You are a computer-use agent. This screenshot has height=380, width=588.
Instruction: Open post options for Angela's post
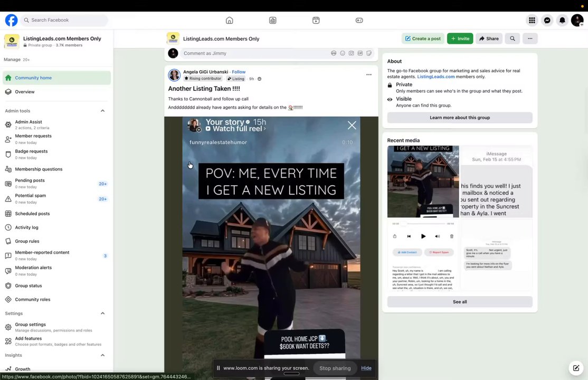tap(368, 74)
